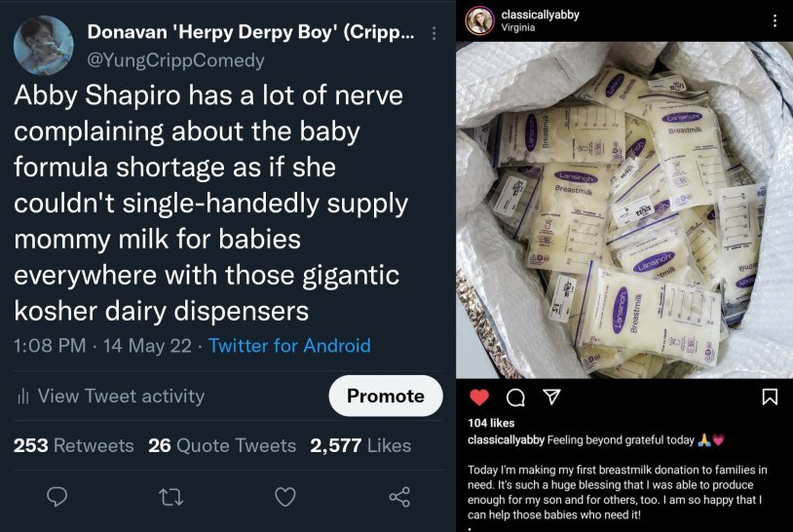Open the breastmilk bags photo
793x532 pixels.
625,209
